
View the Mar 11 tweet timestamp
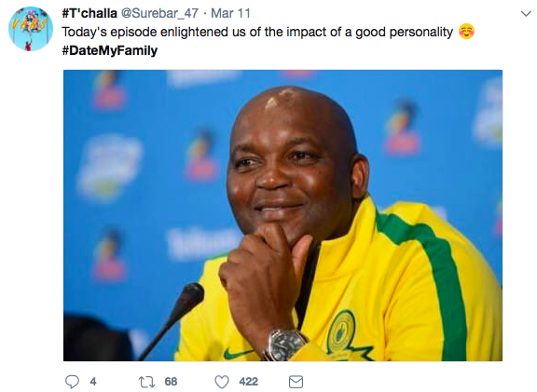click(230, 13)
